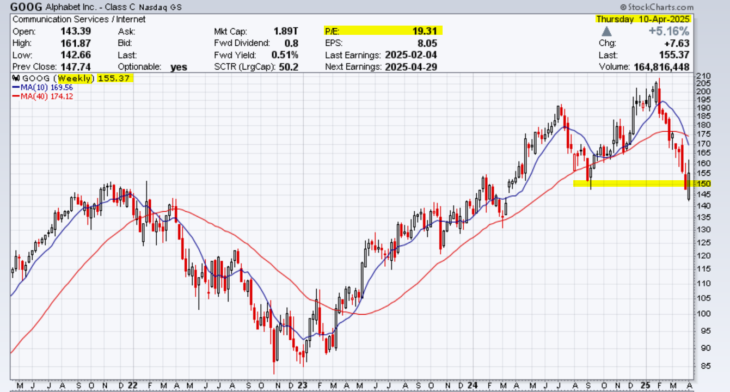Click the 'Prev Close:' field label
730x392 pixels.
(x=34, y=67)
